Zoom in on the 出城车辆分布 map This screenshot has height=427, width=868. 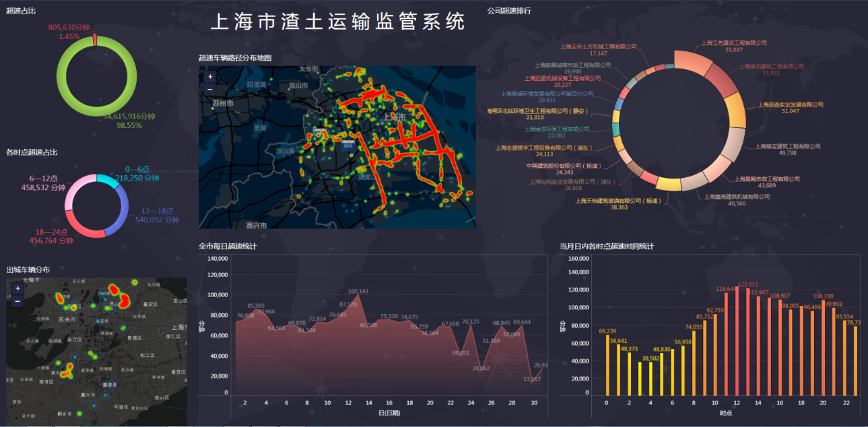click(x=18, y=289)
